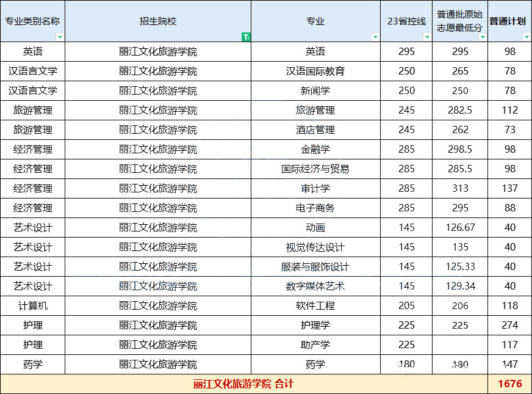Click the 丽江文化旅游学院 合计 summary row

[x=244, y=384]
